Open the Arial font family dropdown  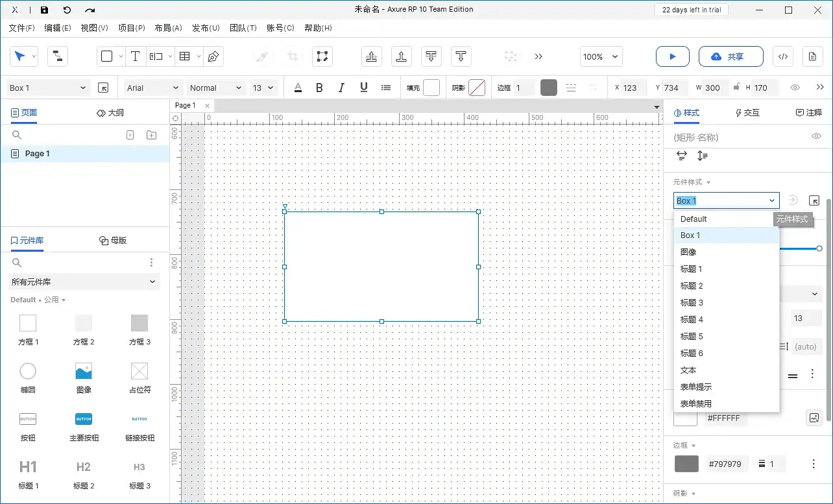click(153, 88)
